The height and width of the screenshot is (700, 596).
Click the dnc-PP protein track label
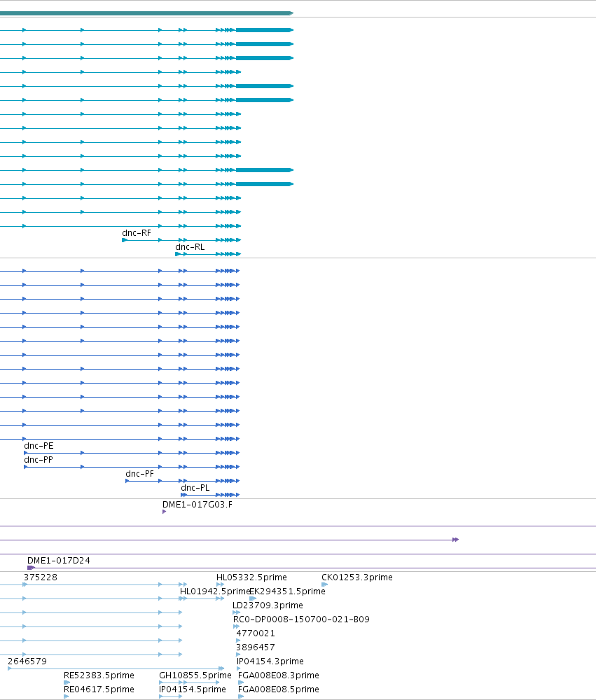pos(39,459)
